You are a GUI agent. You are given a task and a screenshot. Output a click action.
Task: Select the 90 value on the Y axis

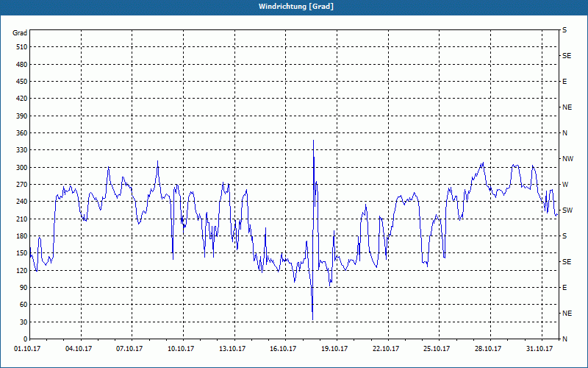pos(24,288)
